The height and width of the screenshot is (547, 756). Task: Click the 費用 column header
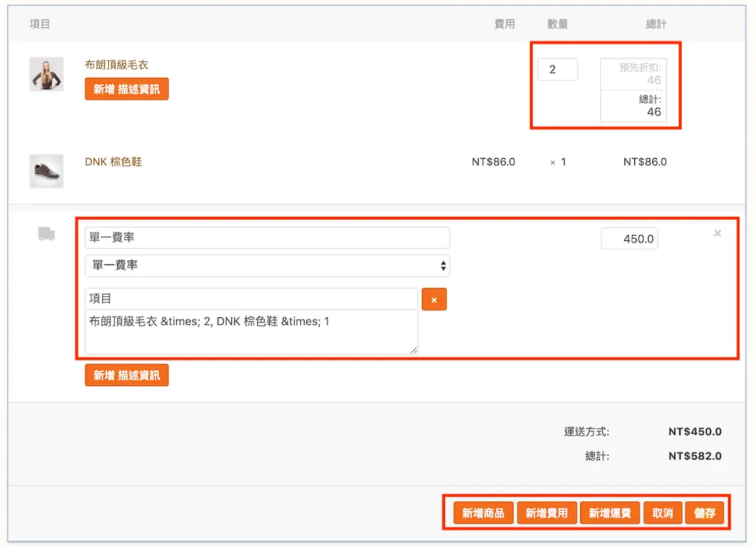pos(505,24)
